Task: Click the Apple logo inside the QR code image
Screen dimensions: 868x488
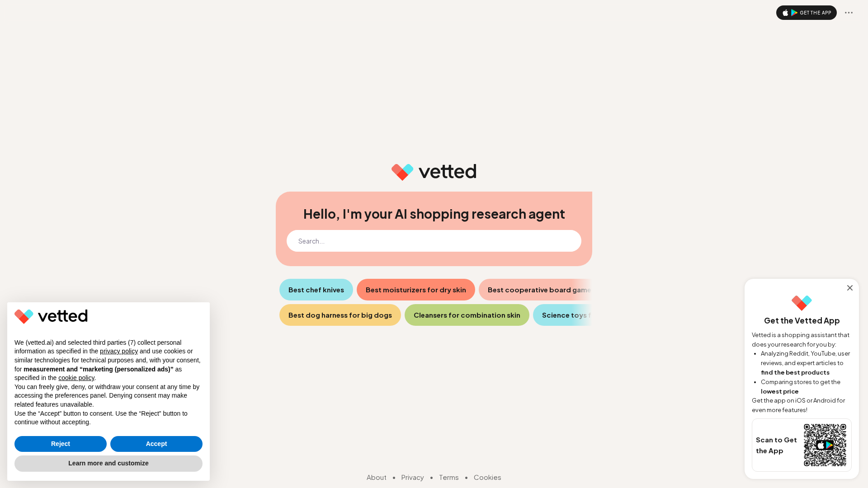Action: click(821, 445)
